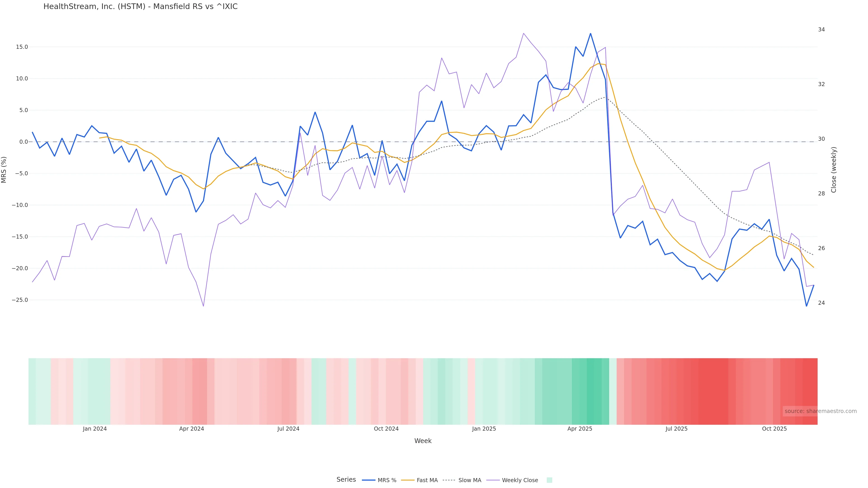The image size is (868, 488).
Task: Click the 34 tick on Close axis
Action: [821, 30]
